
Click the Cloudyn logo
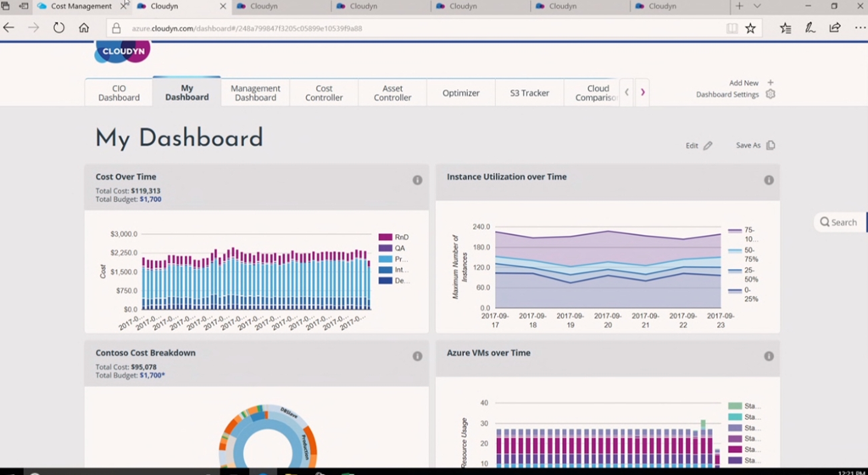(x=123, y=51)
